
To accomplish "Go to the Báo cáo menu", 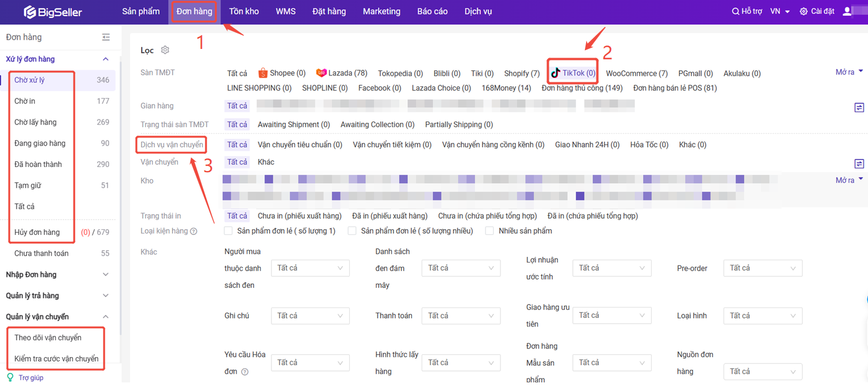I will [432, 12].
